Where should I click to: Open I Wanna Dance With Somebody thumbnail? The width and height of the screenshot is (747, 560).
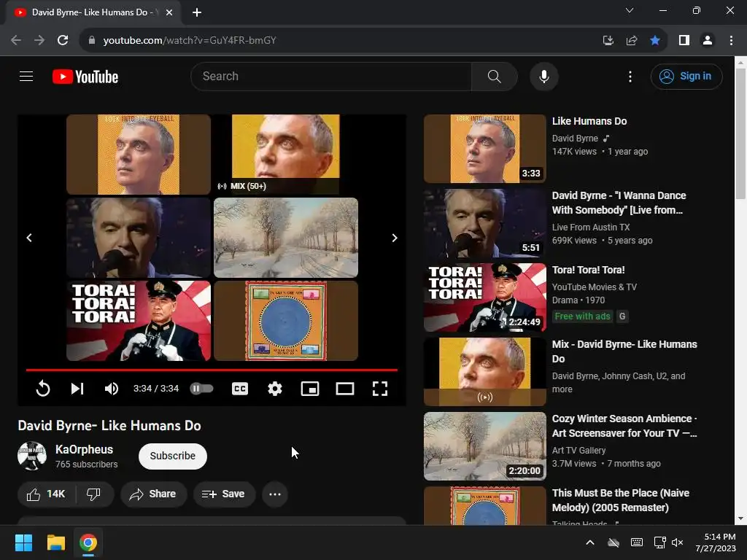click(x=485, y=223)
